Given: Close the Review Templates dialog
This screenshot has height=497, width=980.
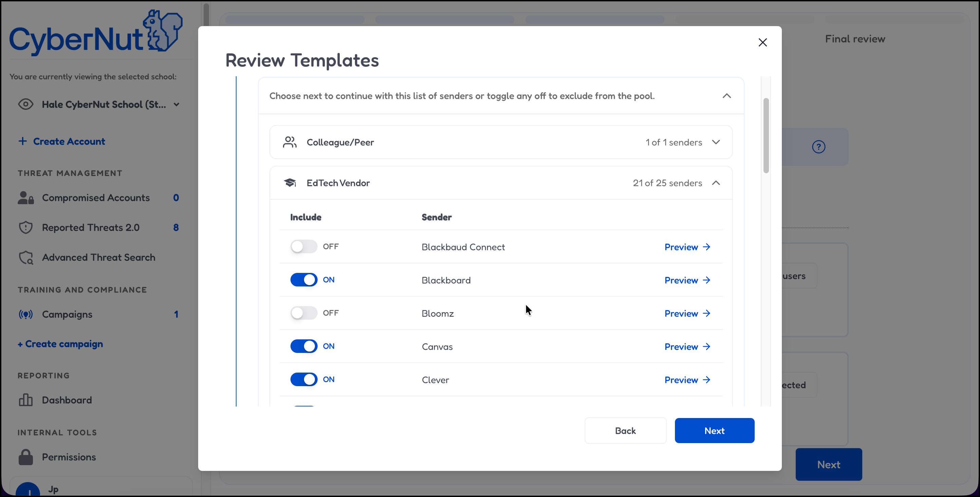Looking at the screenshot, I should [x=763, y=42].
